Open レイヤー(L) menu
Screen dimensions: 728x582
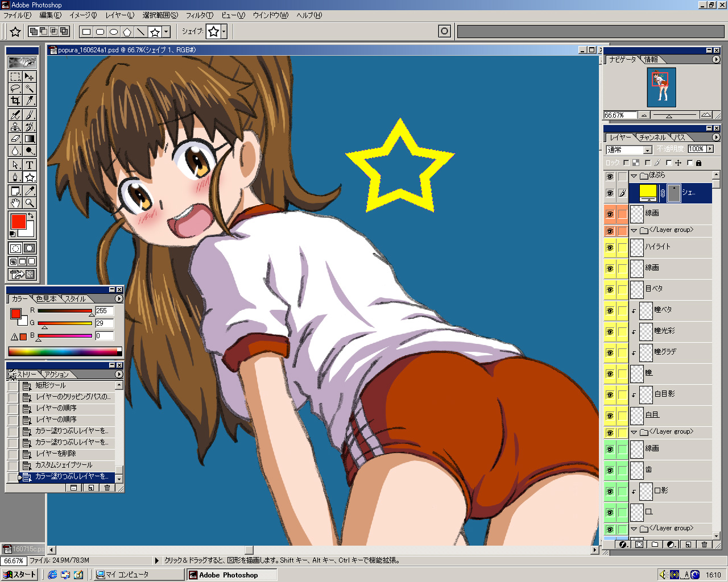pyautogui.click(x=119, y=15)
